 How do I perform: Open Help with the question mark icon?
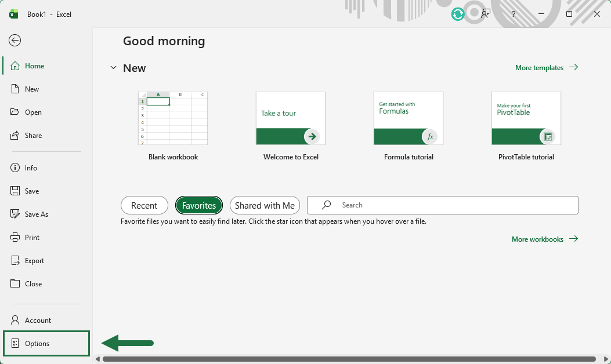click(513, 14)
